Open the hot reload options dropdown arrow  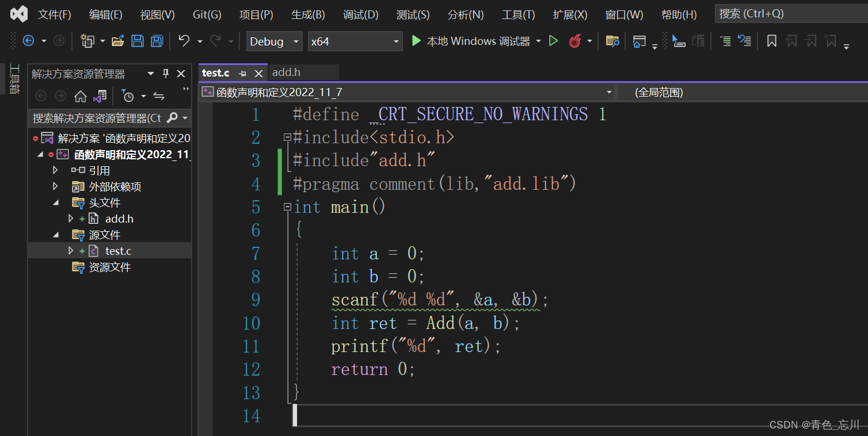click(x=589, y=41)
